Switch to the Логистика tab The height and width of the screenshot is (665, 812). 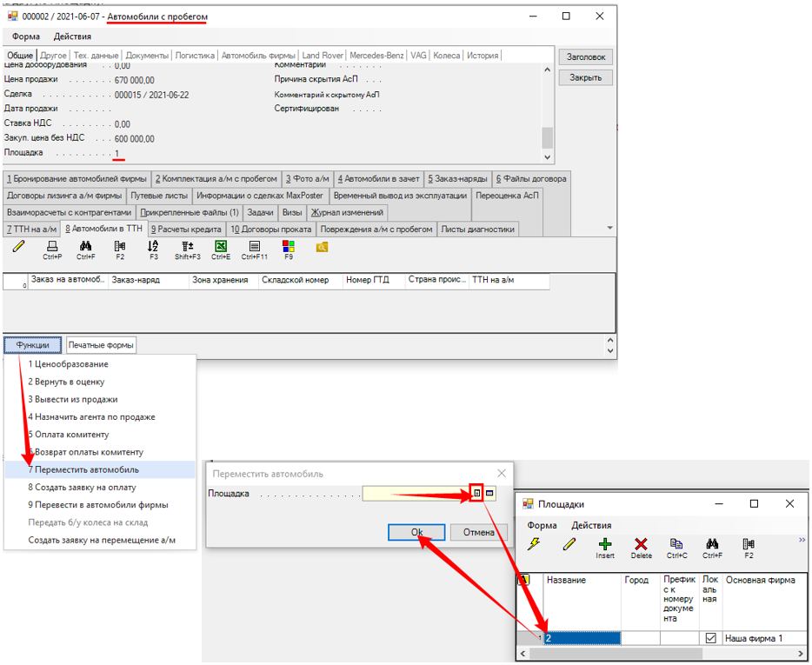tap(195, 56)
